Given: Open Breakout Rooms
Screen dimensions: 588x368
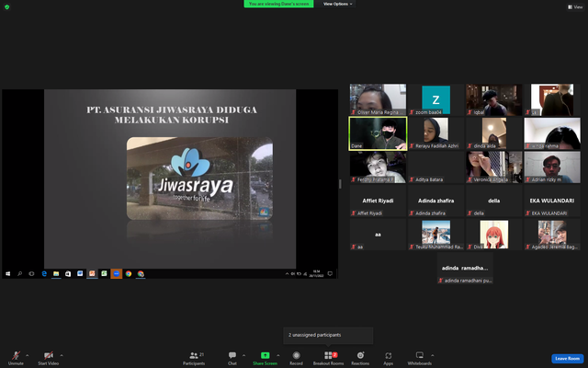Looking at the screenshot, I should [329, 358].
